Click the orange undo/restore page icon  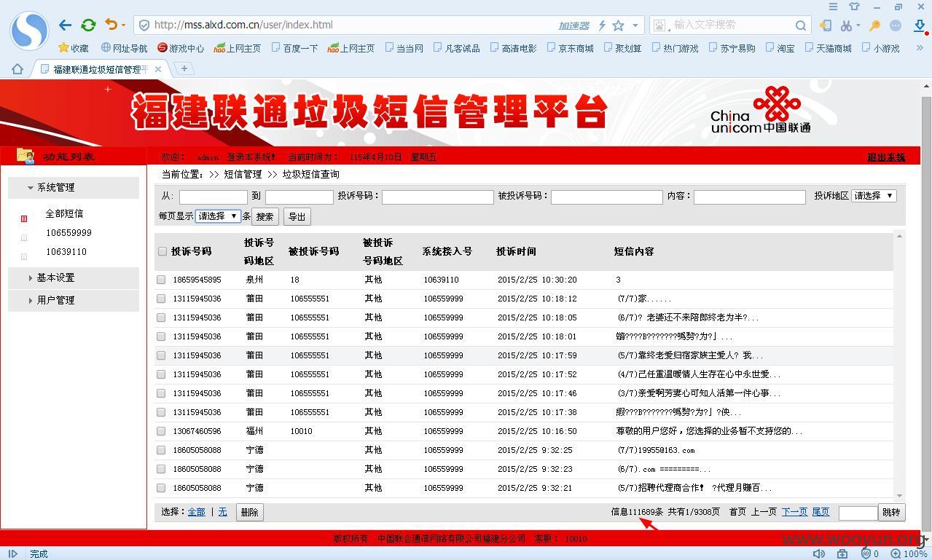coord(111,24)
